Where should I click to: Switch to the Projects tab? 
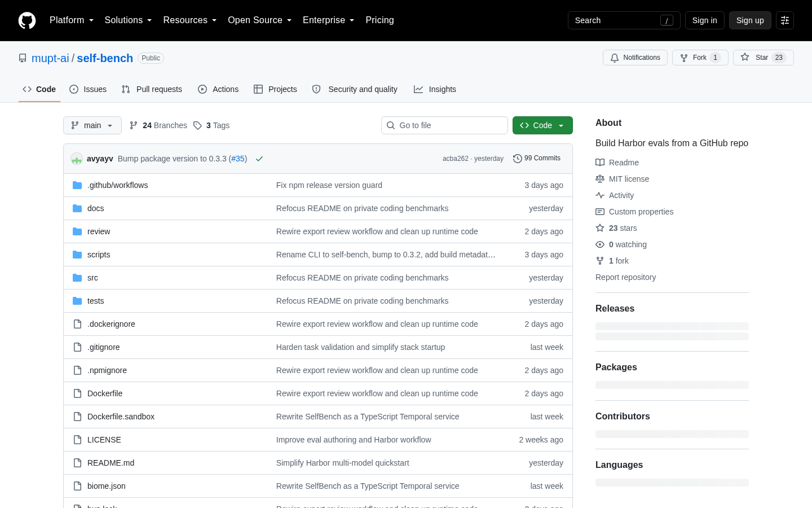275,89
